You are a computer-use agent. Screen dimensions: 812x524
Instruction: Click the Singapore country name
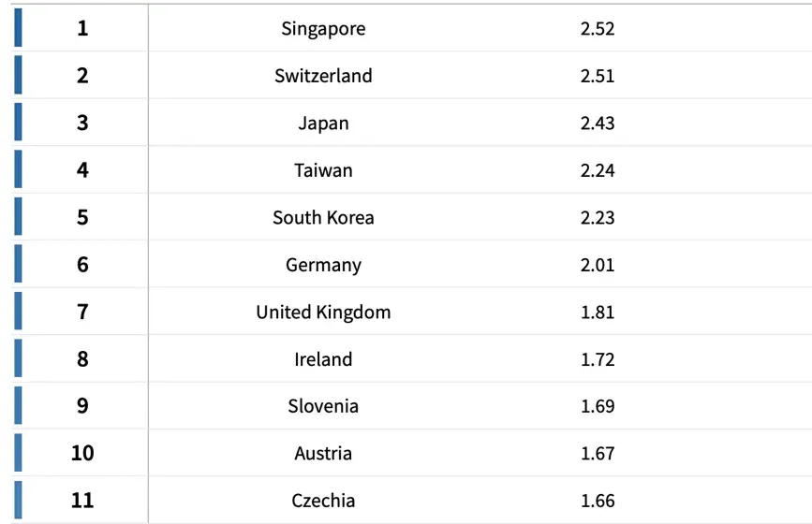[x=323, y=29]
